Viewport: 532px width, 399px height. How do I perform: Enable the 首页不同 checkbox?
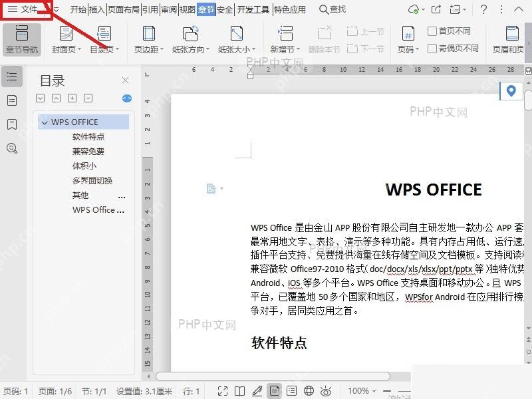click(x=432, y=31)
